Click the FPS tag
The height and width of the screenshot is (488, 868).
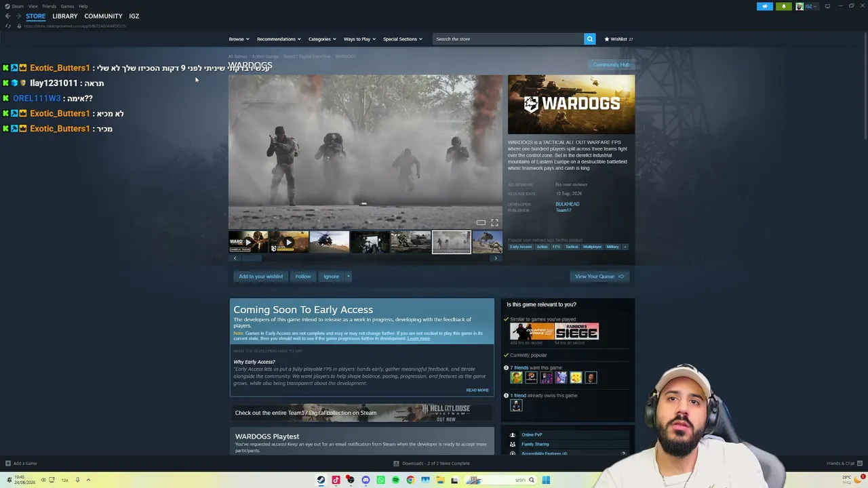click(x=557, y=247)
